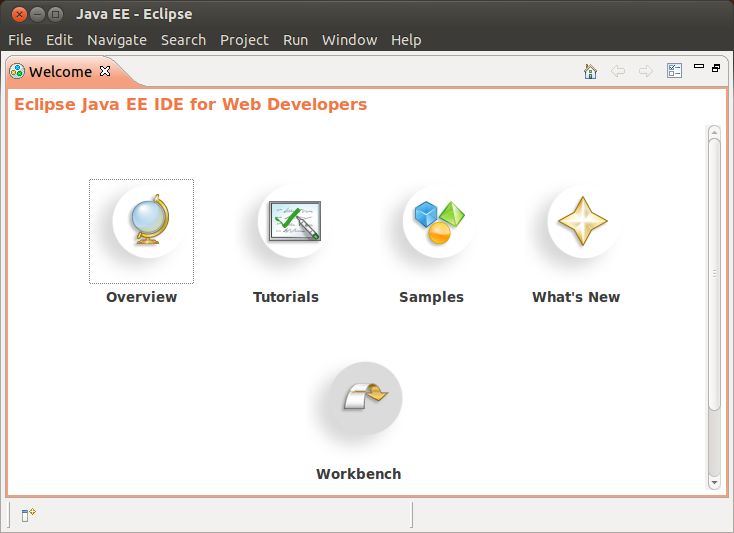Open the Overview globe icon
Viewport: 734px width, 533px height.
click(149, 221)
